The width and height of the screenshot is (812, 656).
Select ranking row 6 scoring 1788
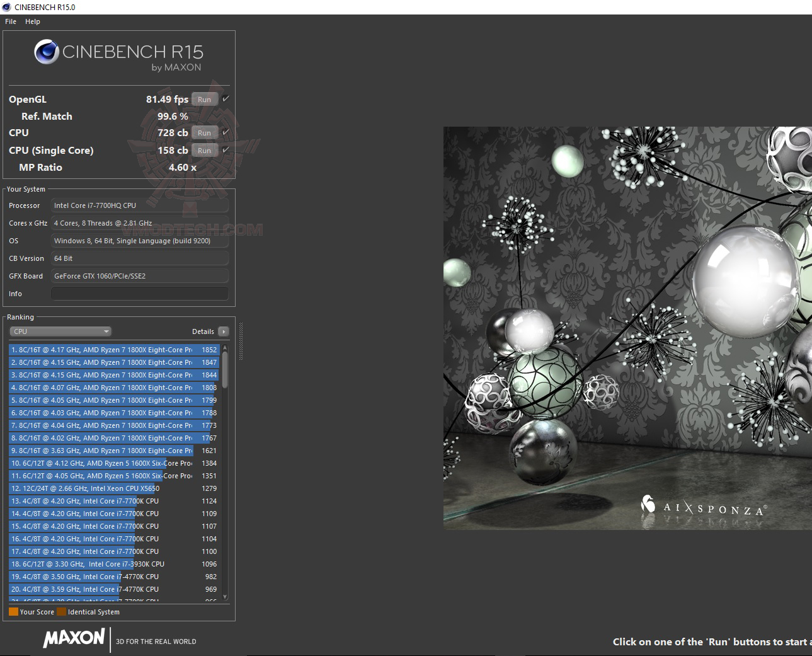click(114, 413)
